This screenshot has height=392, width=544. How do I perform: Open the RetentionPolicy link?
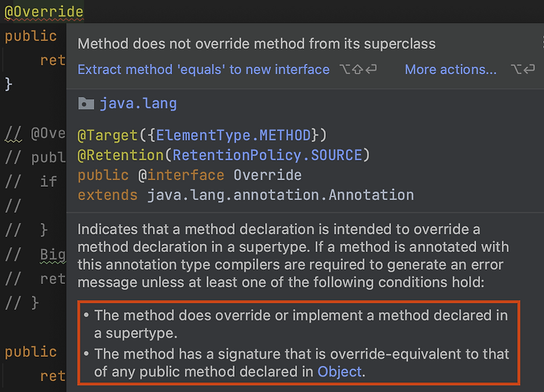pyautogui.click(x=237, y=155)
